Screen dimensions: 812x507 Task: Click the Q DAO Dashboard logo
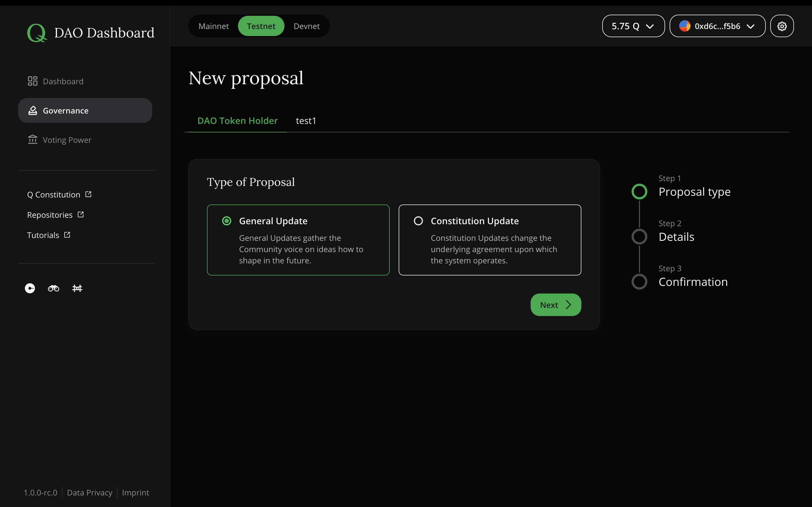[91, 32]
